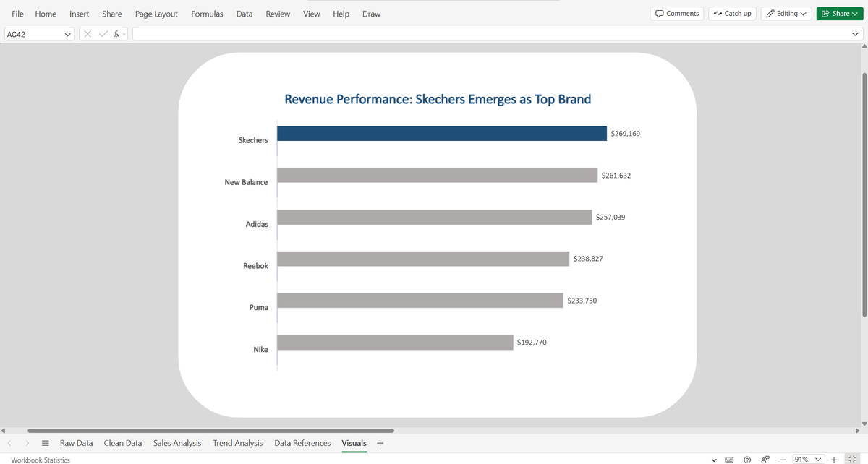Open the Review ribbon tab
Screen dimensions: 868x464
coord(278,14)
